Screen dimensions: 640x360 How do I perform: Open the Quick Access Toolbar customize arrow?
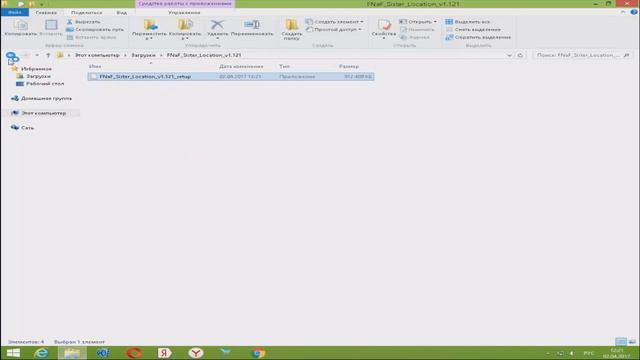(x=41, y=4)
